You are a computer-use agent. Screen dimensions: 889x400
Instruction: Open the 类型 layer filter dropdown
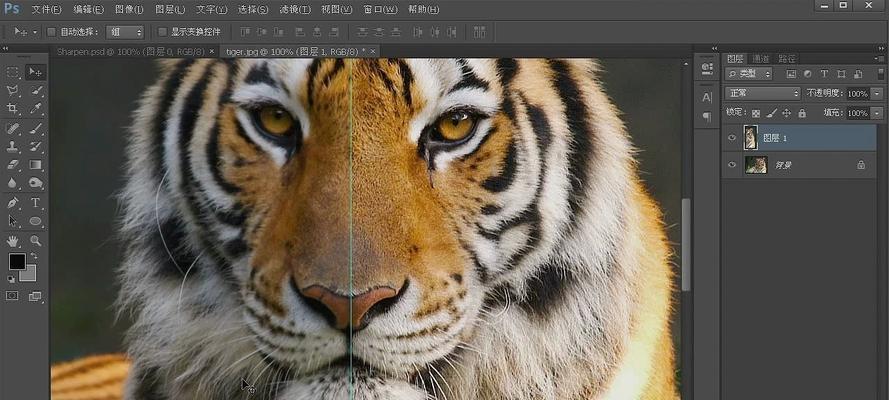tap(749, 74)
